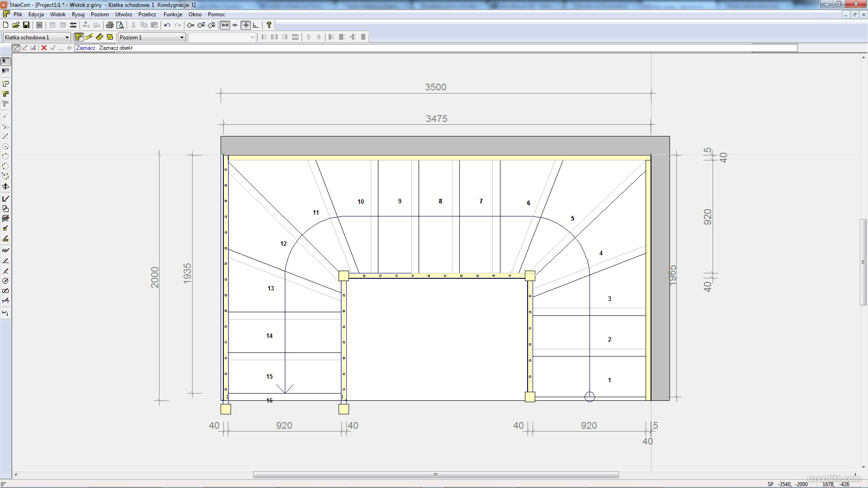Click in the Zaznacz obiekt command field
The height and width of the screenshot is (488, 868).
click(x=436, y=48)
